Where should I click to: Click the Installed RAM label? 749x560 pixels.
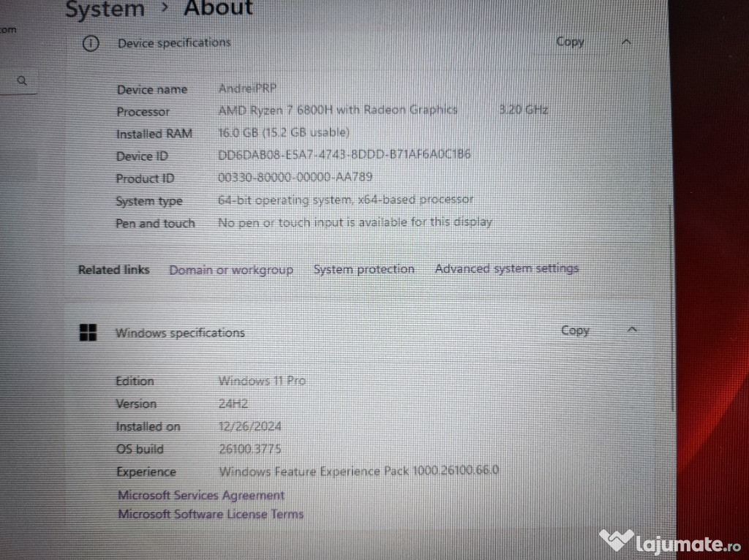tap(154, 135)
